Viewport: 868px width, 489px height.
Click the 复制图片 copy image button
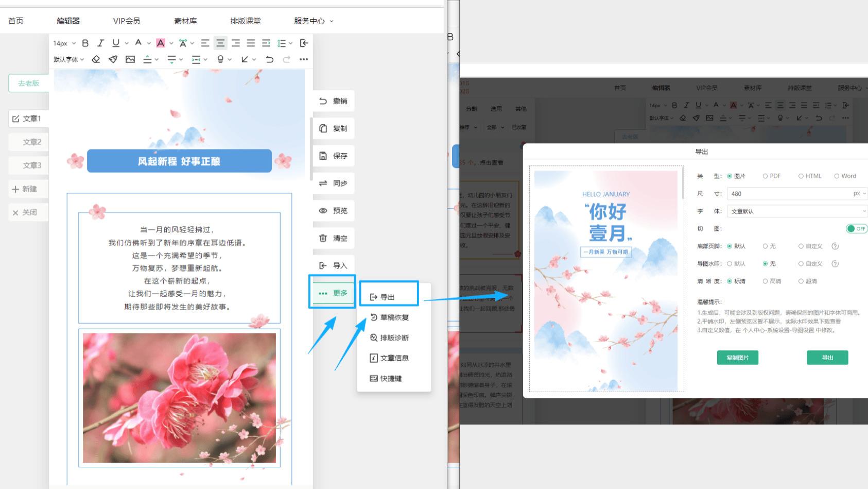point(737,357)
